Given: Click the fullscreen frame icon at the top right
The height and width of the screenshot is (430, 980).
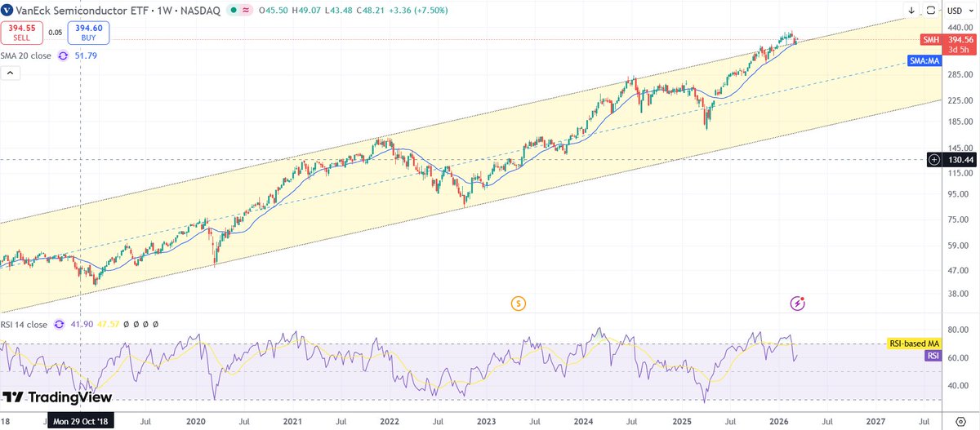Looking at the screenshot, I should coord(932,11).
